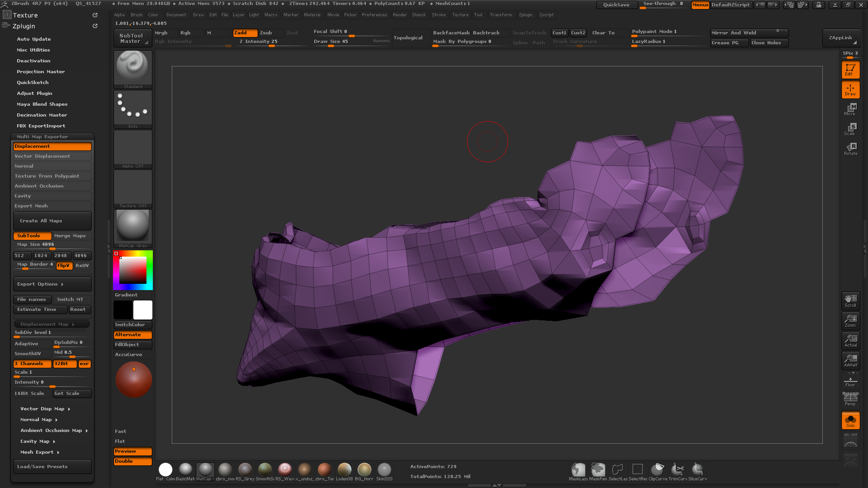Screen dimensions: 868x488
Task: Open the Zplugin menu
Action: coord(525,15)
